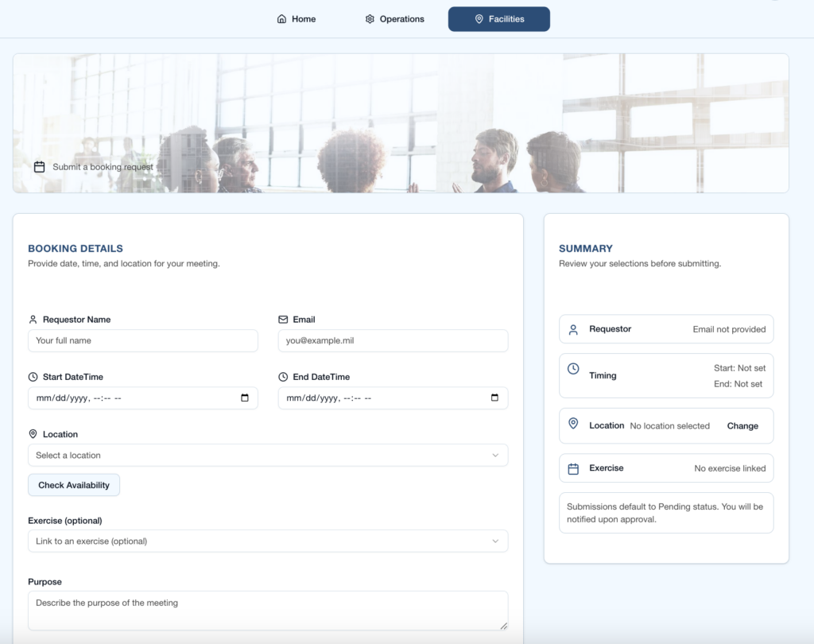Click into the Email input field
The width and height of the screenshot is (814, 644).
[x=393, y=341]
